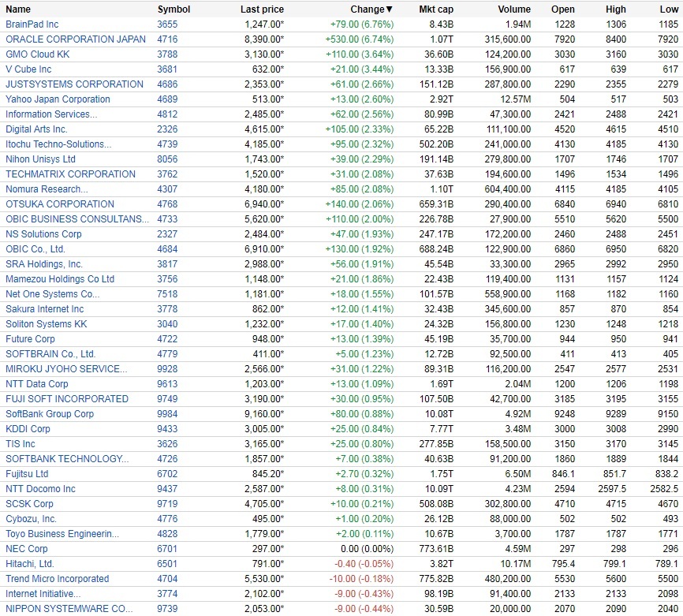Open the Digital Arts Inc. link
Screen dimensions: 683x616
click(x=36, y=129)
